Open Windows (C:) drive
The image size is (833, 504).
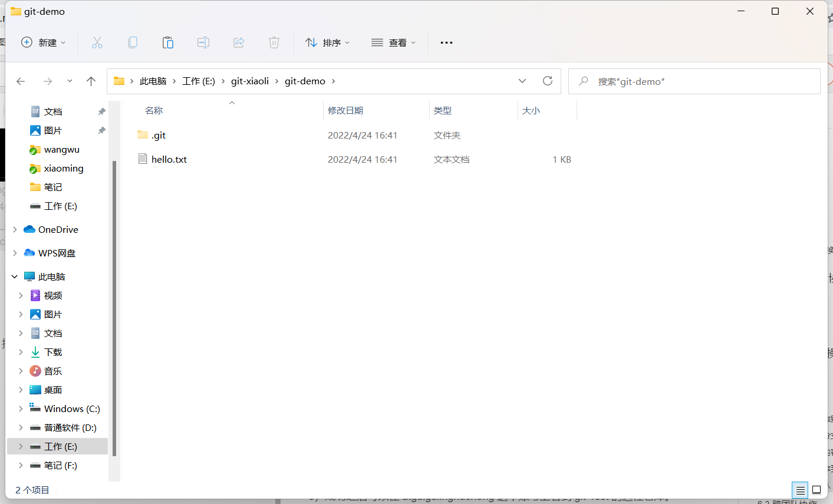(72, 409)
